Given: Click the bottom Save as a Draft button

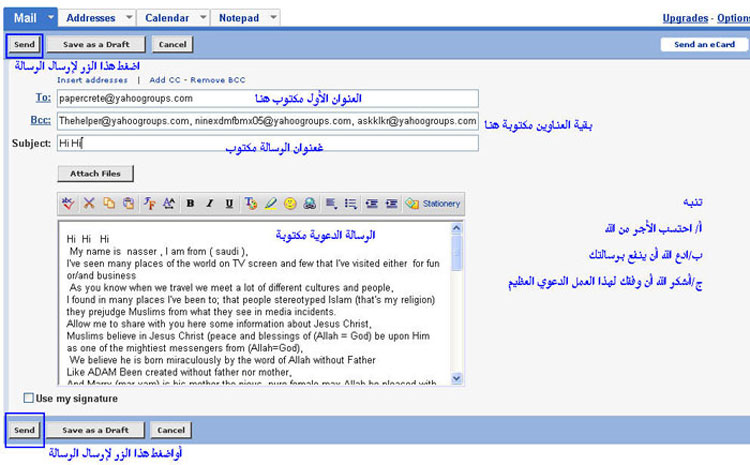Looking at the screenshot, I should [96, 430].
